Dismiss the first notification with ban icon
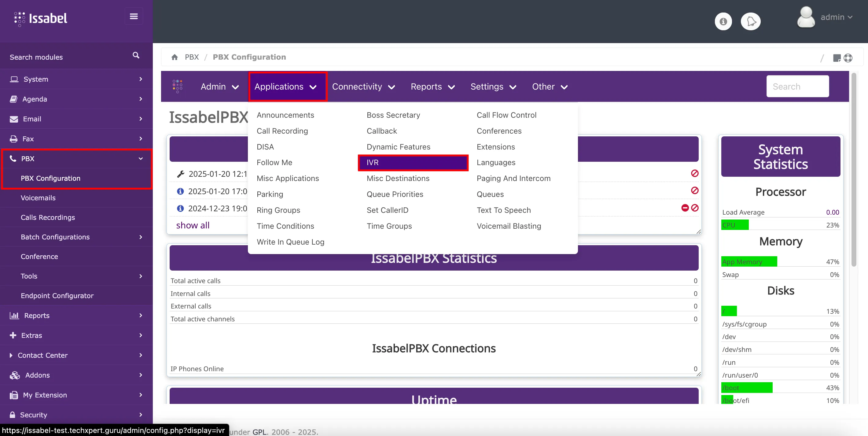Viewport: 868px width, 436px height. (x=694, y=173)
